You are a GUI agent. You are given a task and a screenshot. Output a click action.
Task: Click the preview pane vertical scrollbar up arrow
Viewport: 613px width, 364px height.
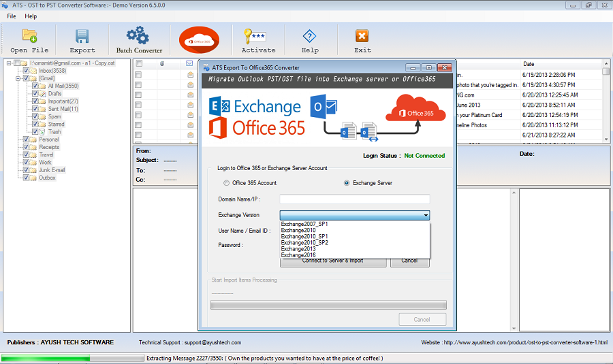(514, 193)
